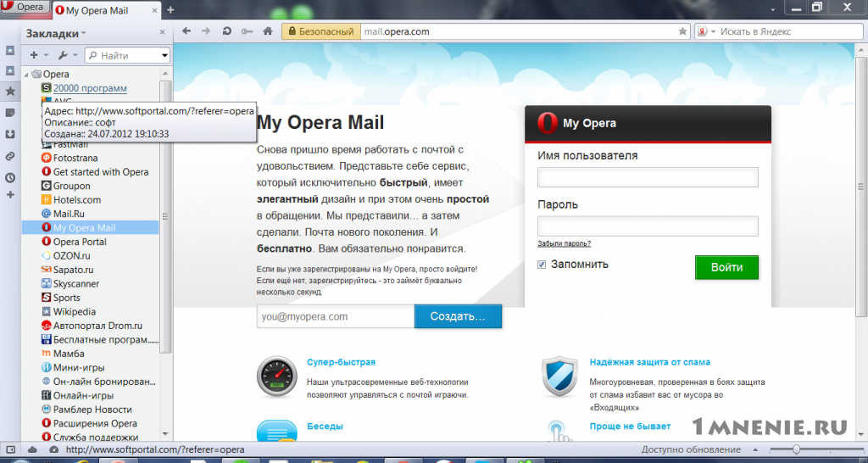Open the Hotels.com bookmark
The image size is (868, 463).
[77, 200]
